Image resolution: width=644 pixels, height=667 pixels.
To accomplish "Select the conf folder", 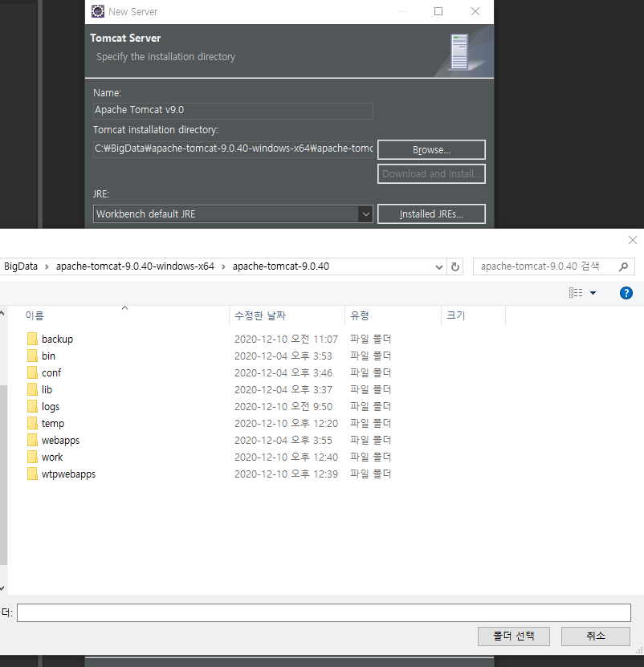I will (x=51, y=373).
